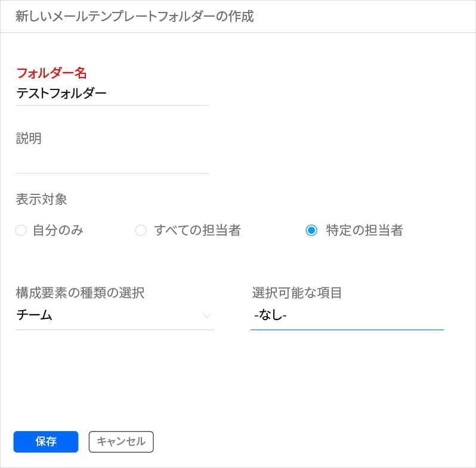
Task: Select the すべての担当者 radio button
Action: tap(141, 230)
